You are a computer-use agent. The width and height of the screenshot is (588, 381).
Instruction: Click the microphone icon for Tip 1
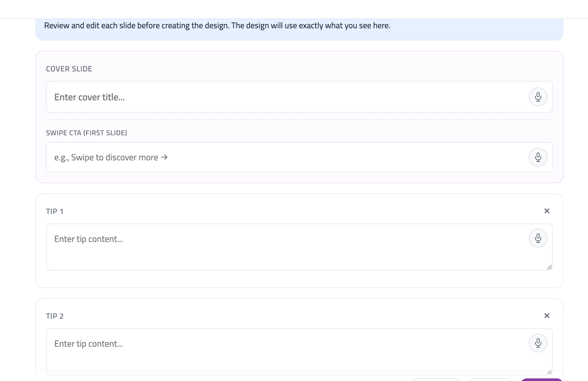[538, 237]
